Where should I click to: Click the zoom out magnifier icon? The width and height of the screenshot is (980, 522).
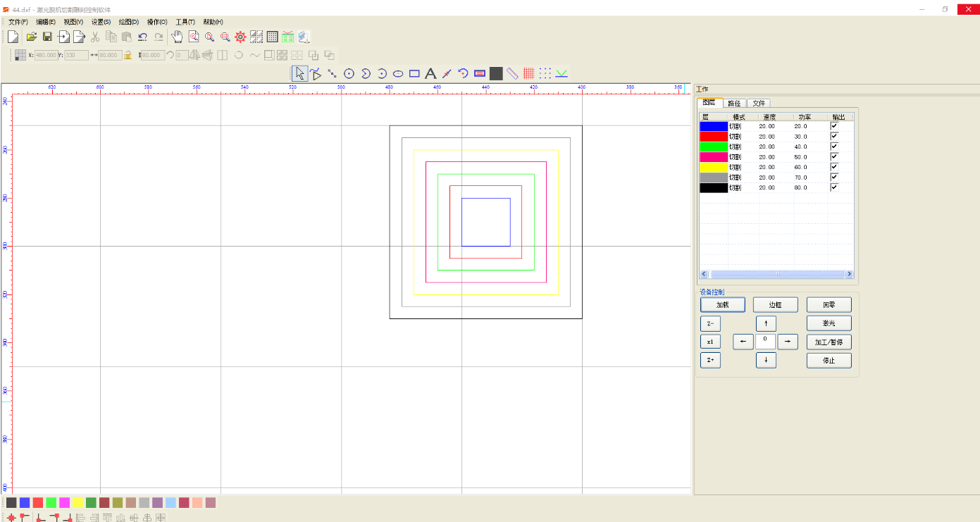[x=225, y=37]
